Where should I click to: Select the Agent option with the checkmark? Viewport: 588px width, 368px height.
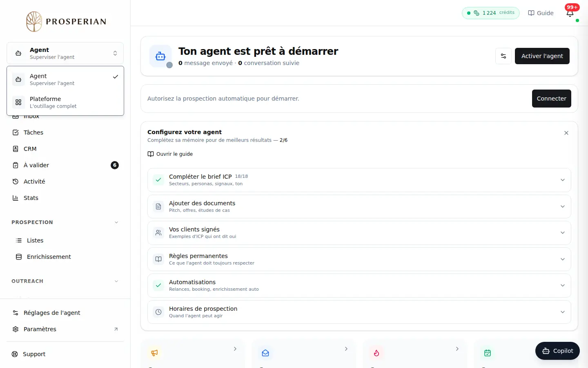click(x=65, y=79)
